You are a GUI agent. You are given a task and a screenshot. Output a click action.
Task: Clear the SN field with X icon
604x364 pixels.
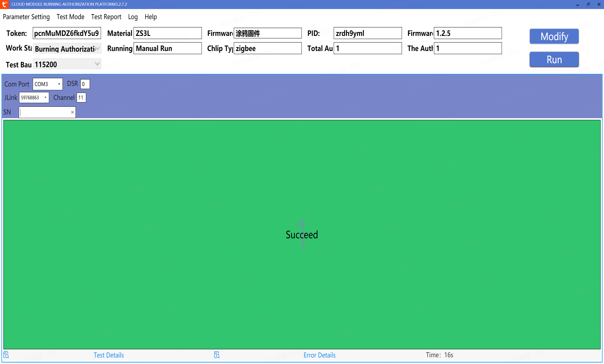72,112
